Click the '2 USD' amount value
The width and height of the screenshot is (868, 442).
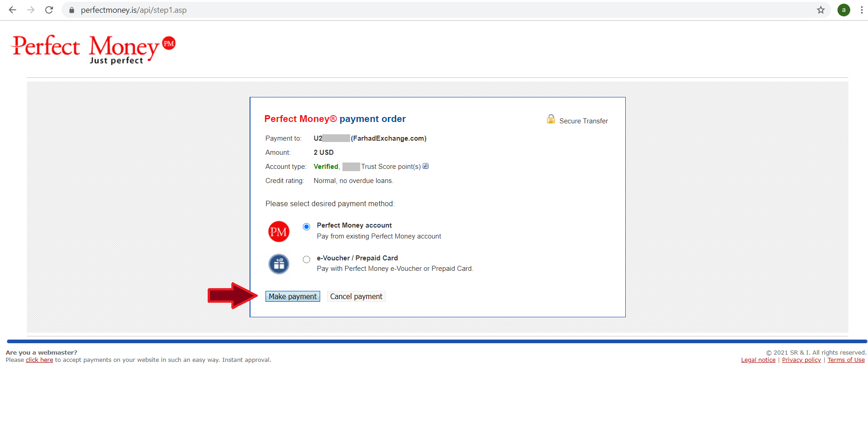[324, 152]
